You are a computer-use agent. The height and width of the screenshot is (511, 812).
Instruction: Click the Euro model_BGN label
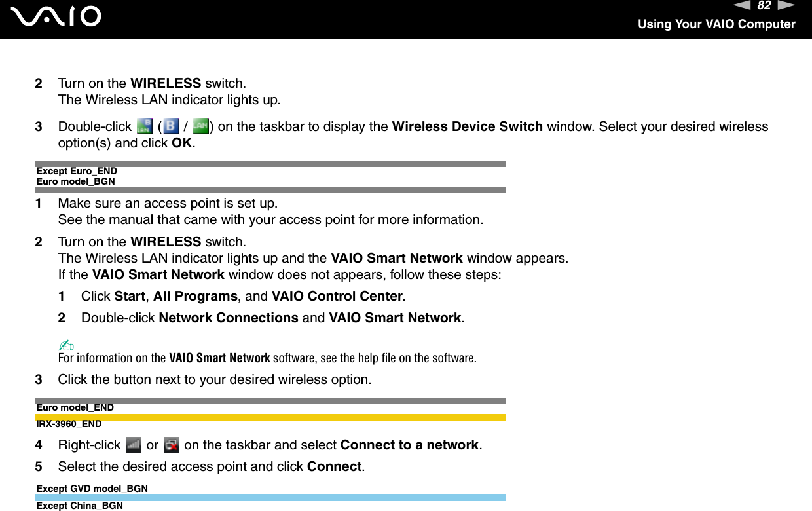[x=76, y=181]
